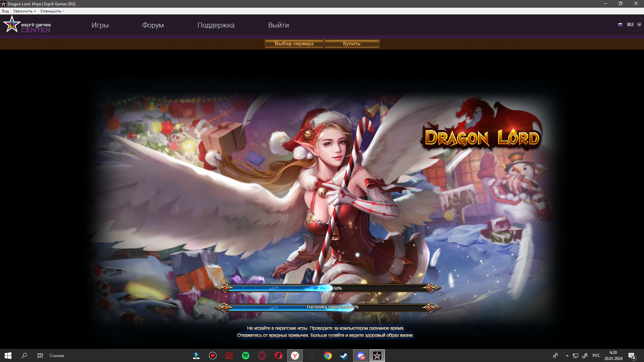Image resolution: width=644 pixels, height=362 pixels.
Task: Open Google Chrome from the taskbar
Action: 328,356
